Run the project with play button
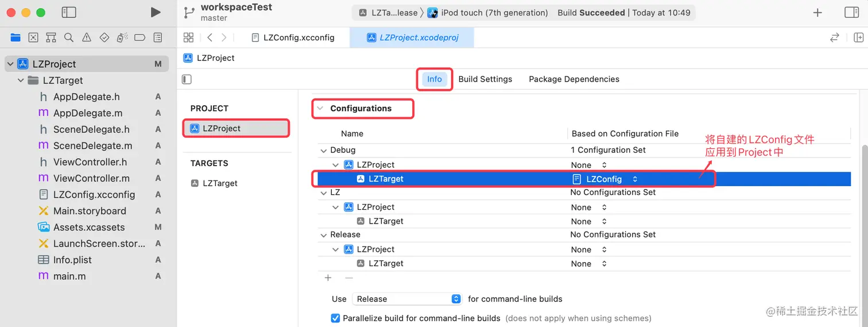This screenshot has width=868, height=327. [156, 12]
